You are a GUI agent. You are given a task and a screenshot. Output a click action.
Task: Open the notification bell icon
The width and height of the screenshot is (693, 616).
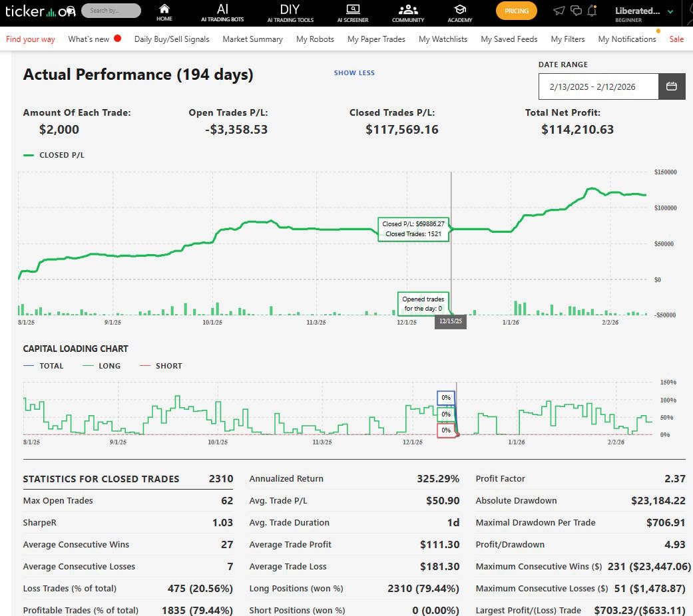[592, 11]
